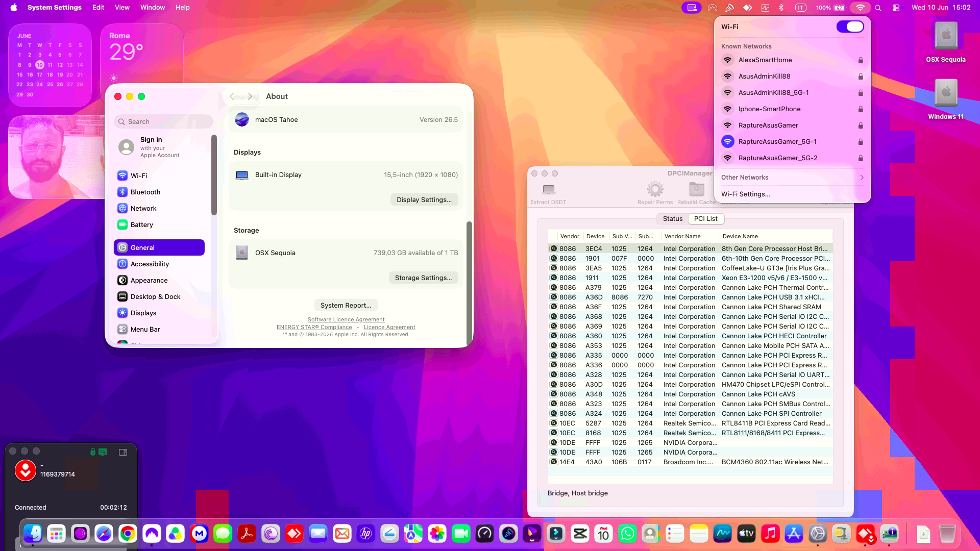The width and height of the screenshot is (980, 551).
Task: Open Bluetooth in System Settings sidebar
Action: [159, 192]
